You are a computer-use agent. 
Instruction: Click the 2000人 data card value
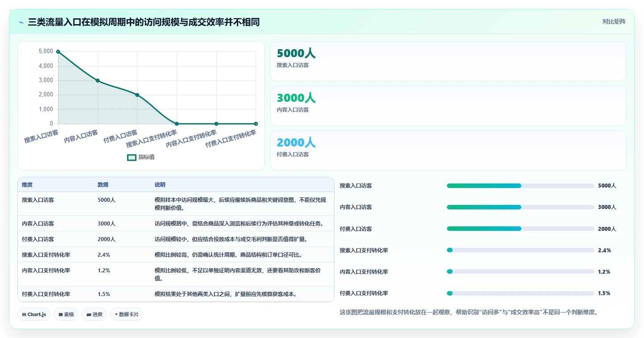[296, 142]
